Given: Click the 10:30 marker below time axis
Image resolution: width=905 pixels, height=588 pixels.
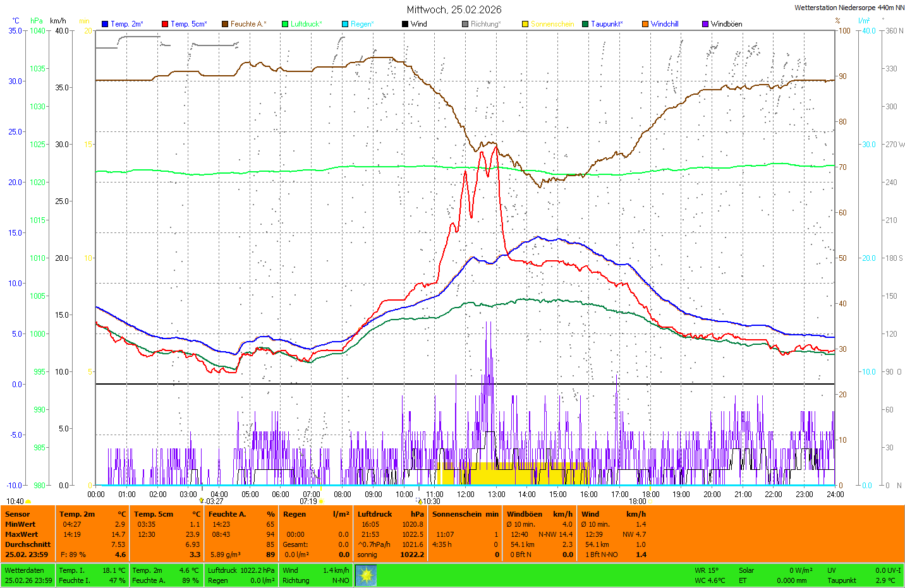Looking at the screenshot, I should (x=431, y=501).
